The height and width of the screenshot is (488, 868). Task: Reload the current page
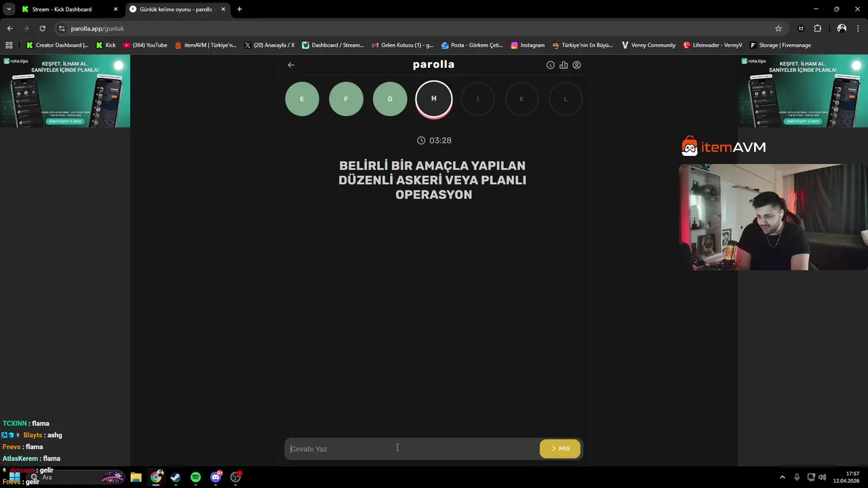point(42,28)
